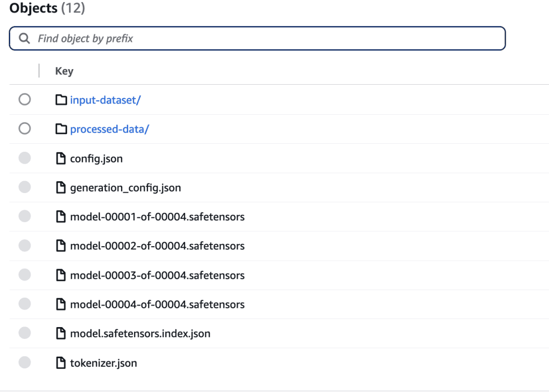Click the model.safetensors.index.json file icon

point(62,334)
